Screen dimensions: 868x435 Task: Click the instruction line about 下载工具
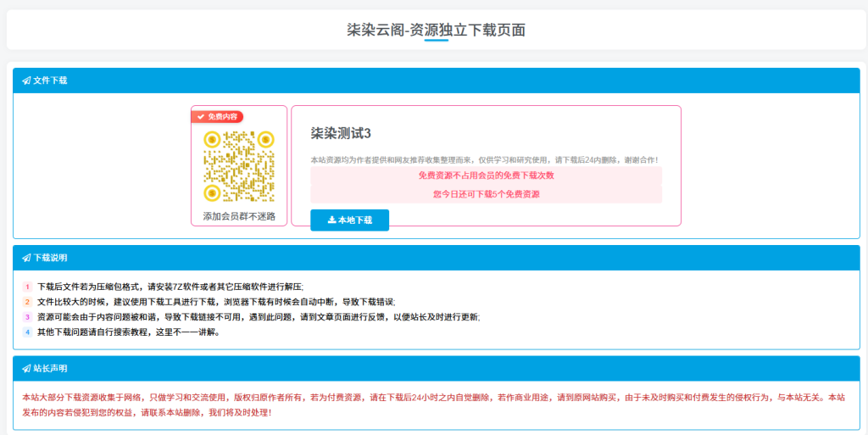click(x=216, y=302)
